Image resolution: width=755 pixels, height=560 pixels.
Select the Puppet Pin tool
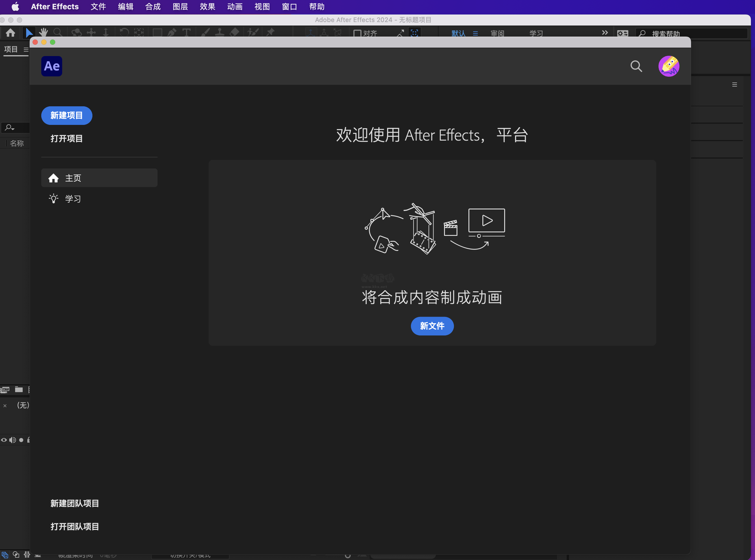pyautogui.click(x=271, y=32)
